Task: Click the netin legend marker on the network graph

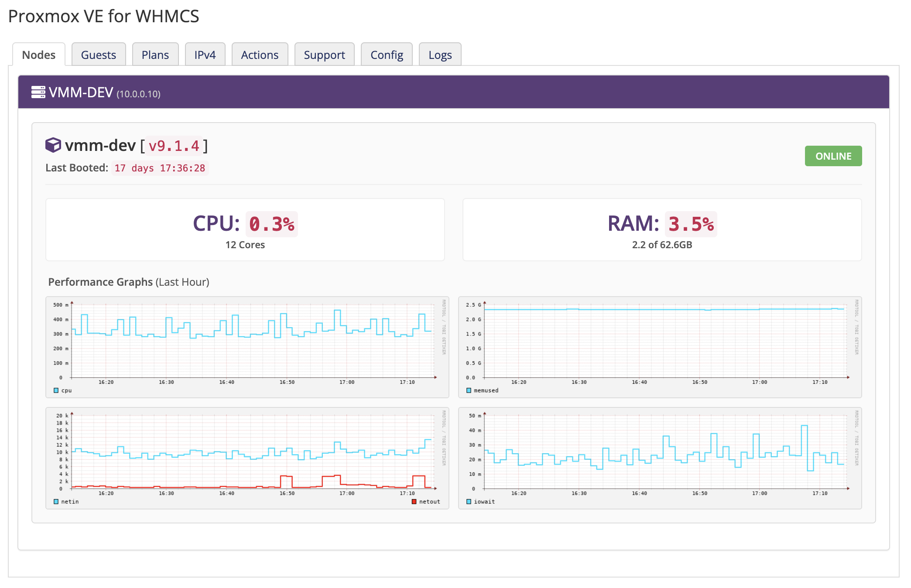Action: point(55,502)
